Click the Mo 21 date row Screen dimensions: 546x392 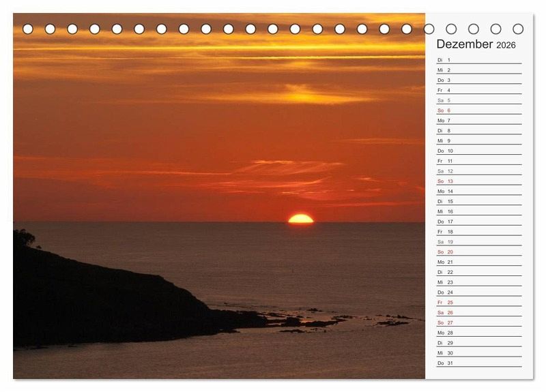(478, 262)
